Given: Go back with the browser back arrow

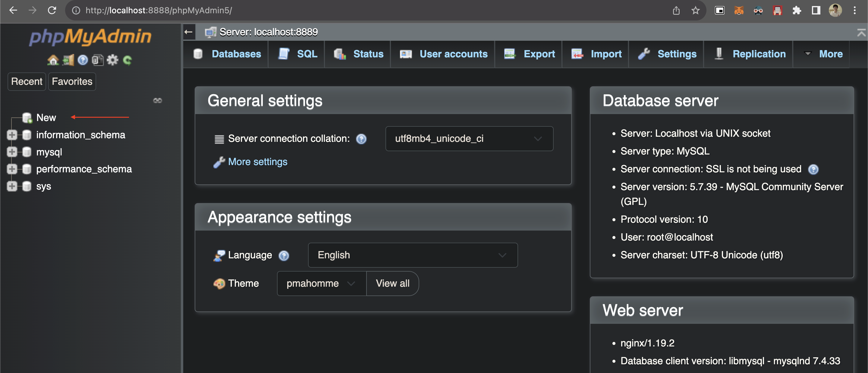Looking at the screenshot, I should pos(13,11).
